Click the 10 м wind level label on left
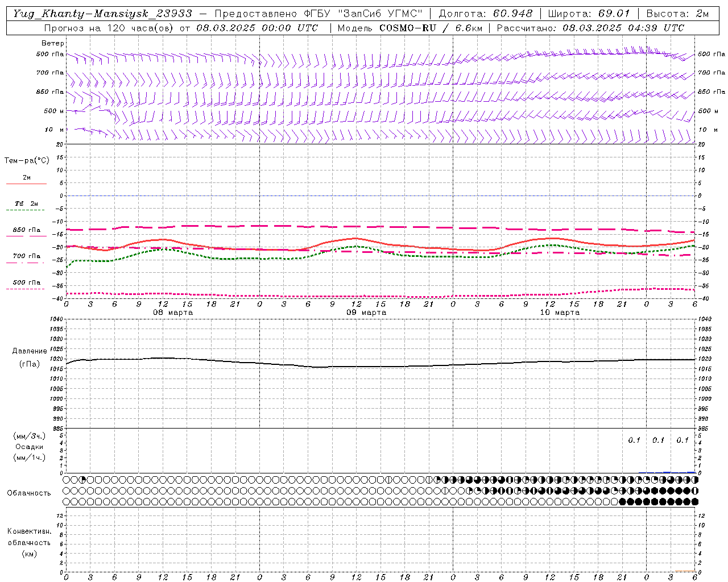This screenshot has width=728, height=582. coord(55,130)
